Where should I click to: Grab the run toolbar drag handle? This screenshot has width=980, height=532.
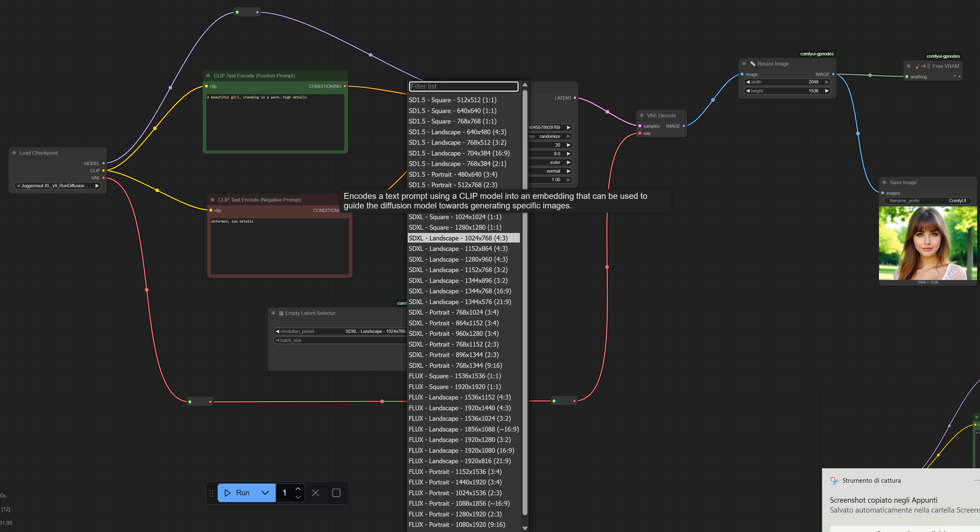(x=212, y=493)
